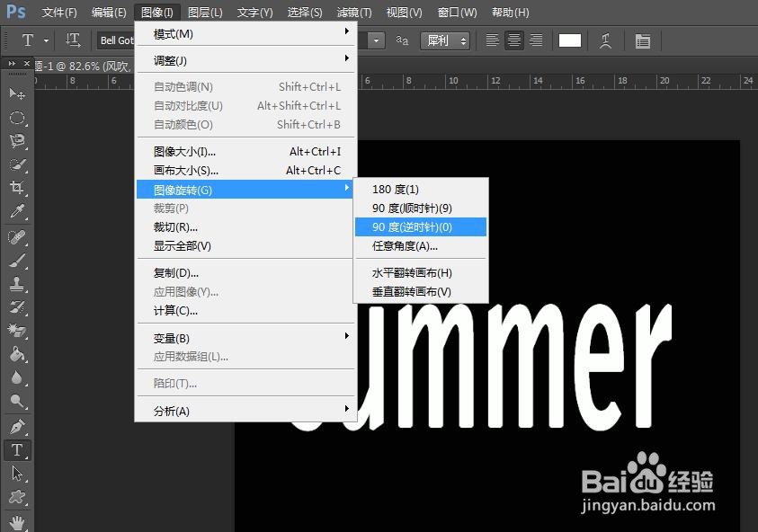Expand the 调整(J) submenu
Image resolution: width=758 pixels, height=532 pixels.
point(245,60)
